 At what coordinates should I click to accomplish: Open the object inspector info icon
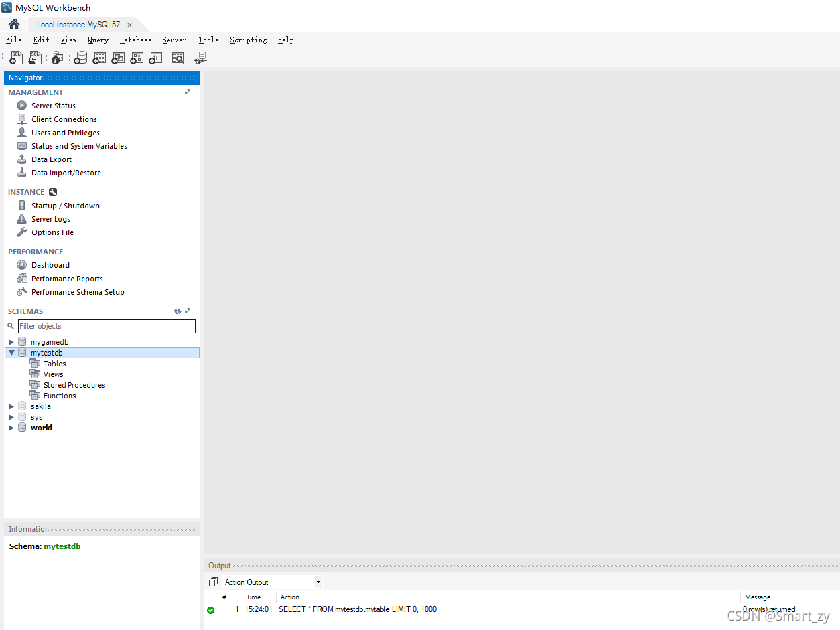(58, 58)
